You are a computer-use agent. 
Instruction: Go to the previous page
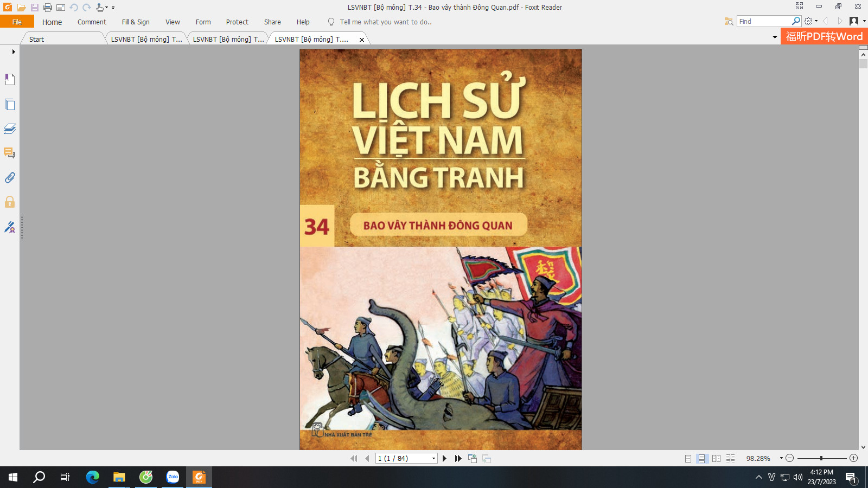(x=367, y=458)
